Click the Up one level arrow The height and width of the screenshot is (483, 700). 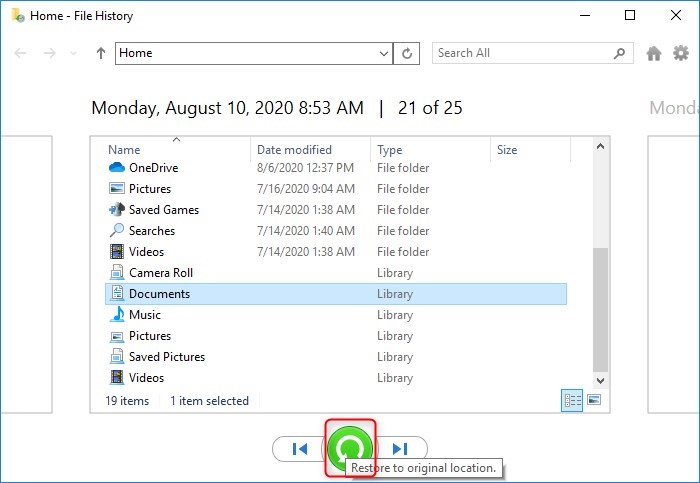click(100, 54)
